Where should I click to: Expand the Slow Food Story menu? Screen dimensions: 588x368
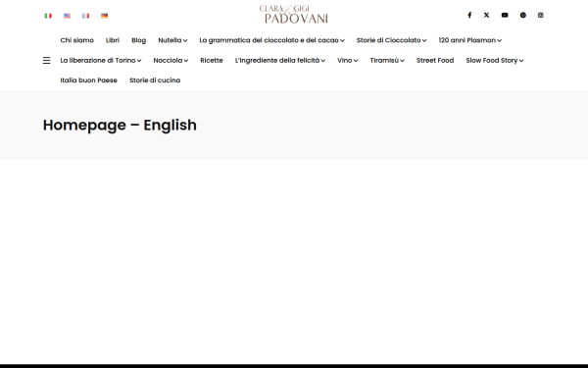pyautogui.click(x=494, y=61)
